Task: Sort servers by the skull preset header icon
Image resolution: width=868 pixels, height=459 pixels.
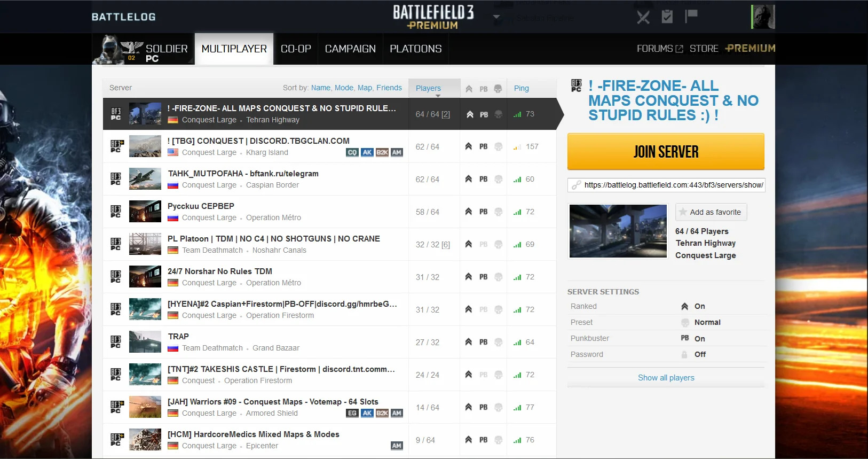Action: pos(498,89)
